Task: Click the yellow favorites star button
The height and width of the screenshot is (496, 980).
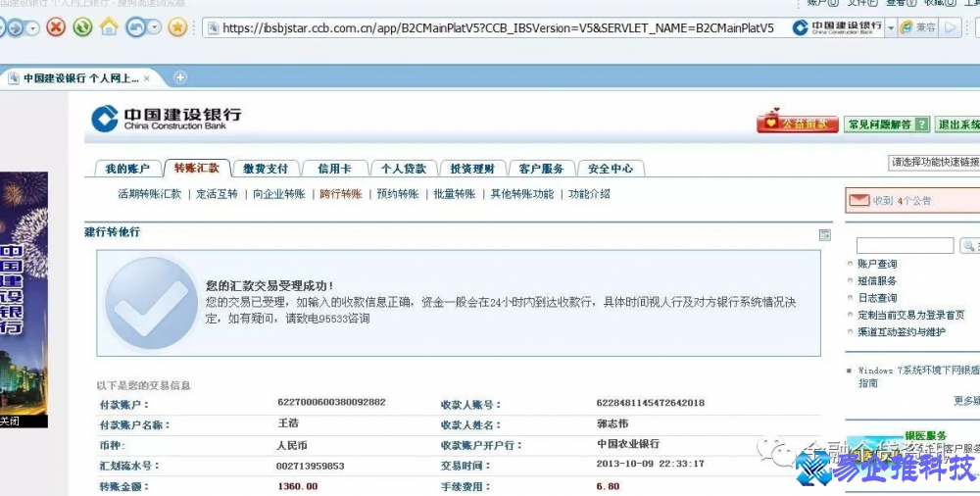Action: click(177, 26)
